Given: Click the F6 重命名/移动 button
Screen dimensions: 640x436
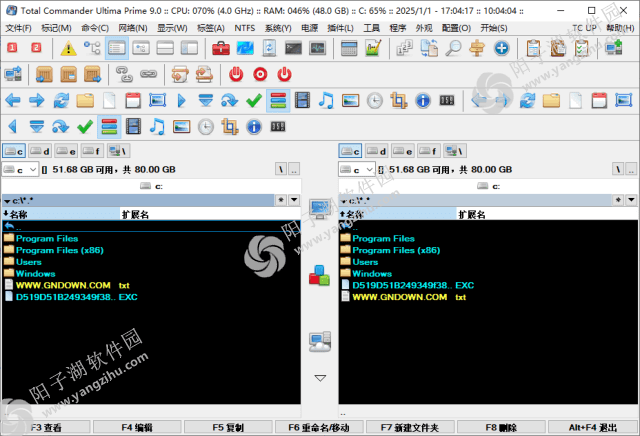Looking at the screenshot, I should pyautogui.click(x=319, y=427).
